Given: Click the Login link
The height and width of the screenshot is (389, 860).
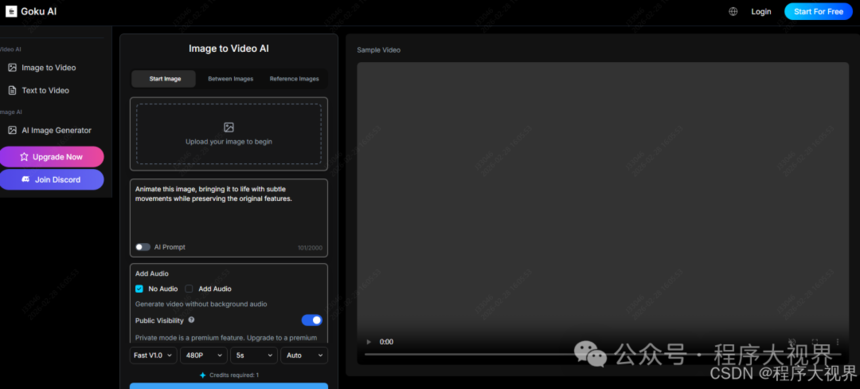Looking at the screenshot, I should pyautogui.click(x=761, y=12).
